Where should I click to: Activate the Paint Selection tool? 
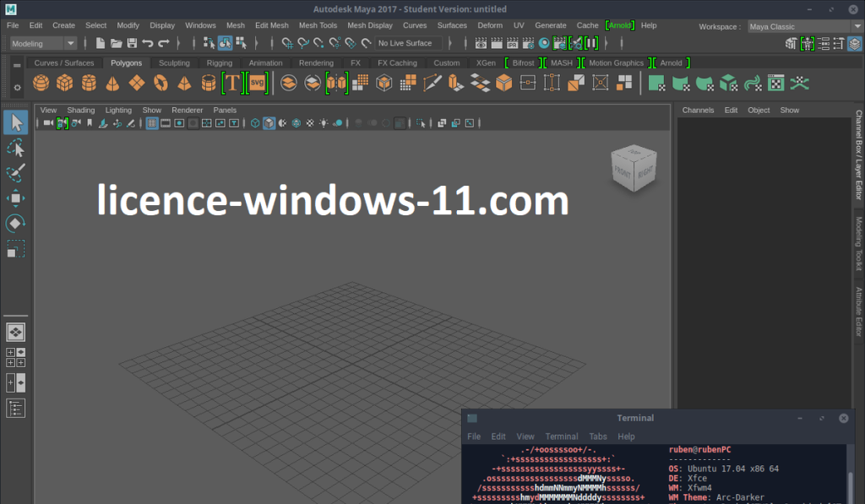pyautogui.click(x=16, y=173)
